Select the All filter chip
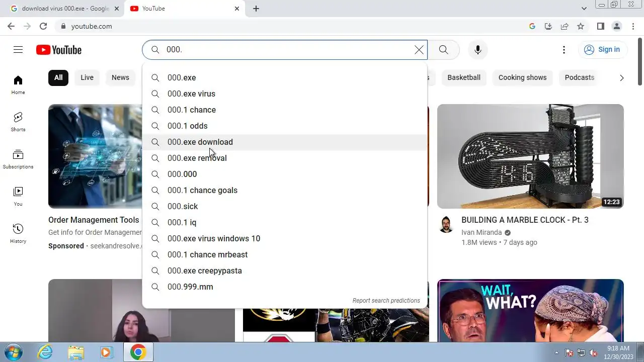 tap(58, 77)
